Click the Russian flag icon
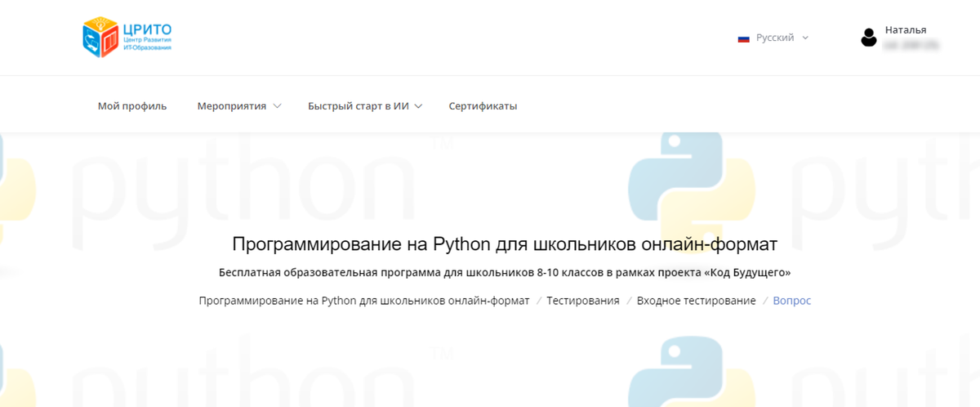The image size is (980, 407). pyautogui.click(x=743, y=38)
